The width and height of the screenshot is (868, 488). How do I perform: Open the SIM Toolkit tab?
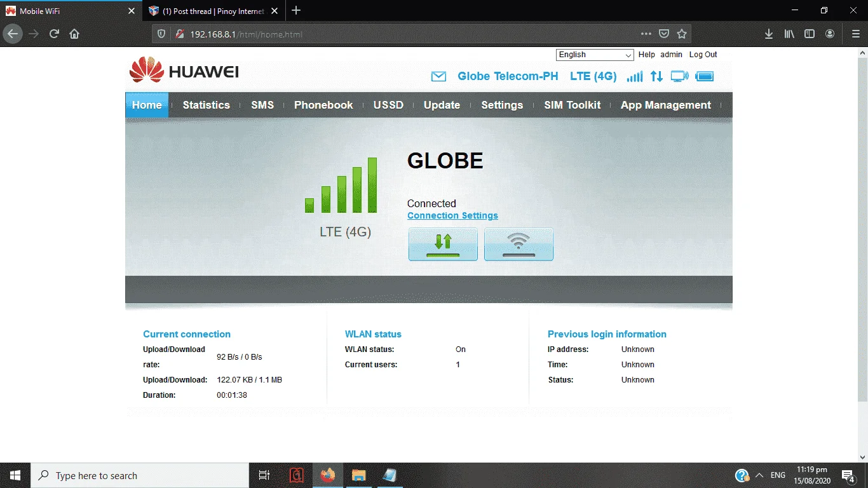point(572,105)
